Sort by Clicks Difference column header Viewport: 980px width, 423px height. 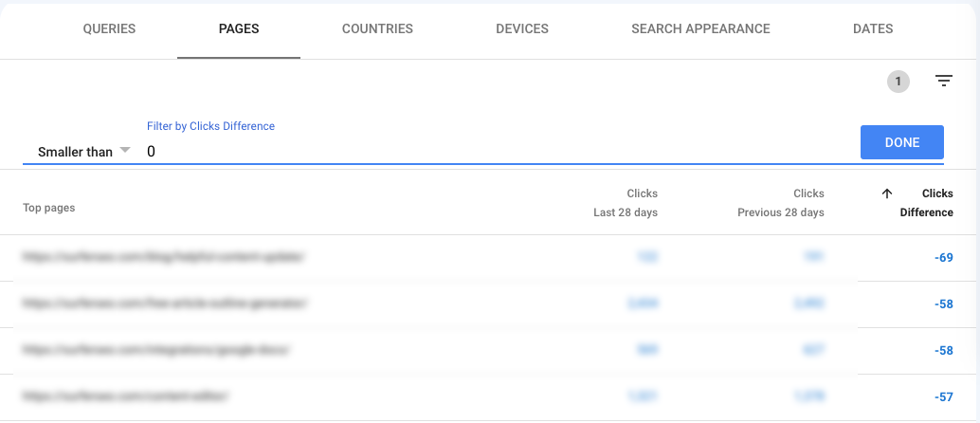tap(926, 203)
